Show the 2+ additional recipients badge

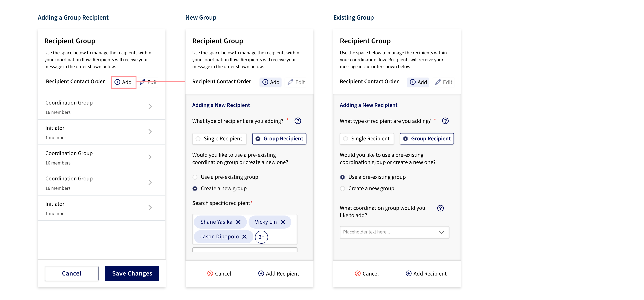click(261, 237)
